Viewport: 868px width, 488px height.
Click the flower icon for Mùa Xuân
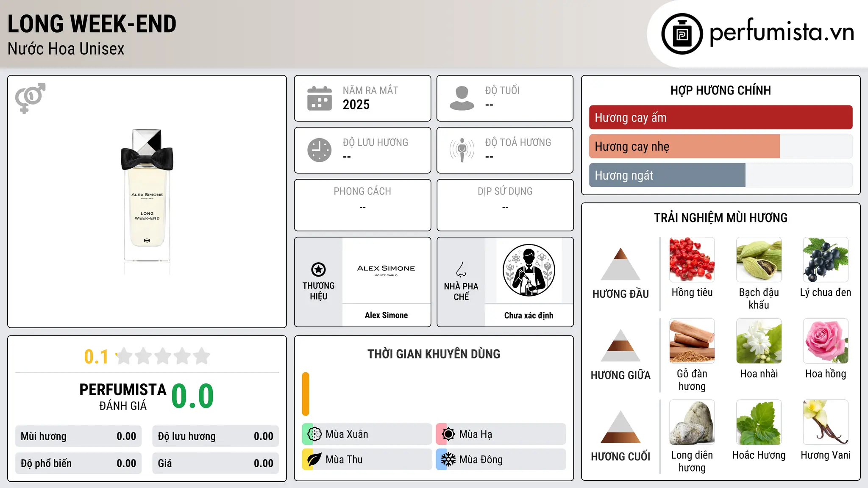[314, 434]
